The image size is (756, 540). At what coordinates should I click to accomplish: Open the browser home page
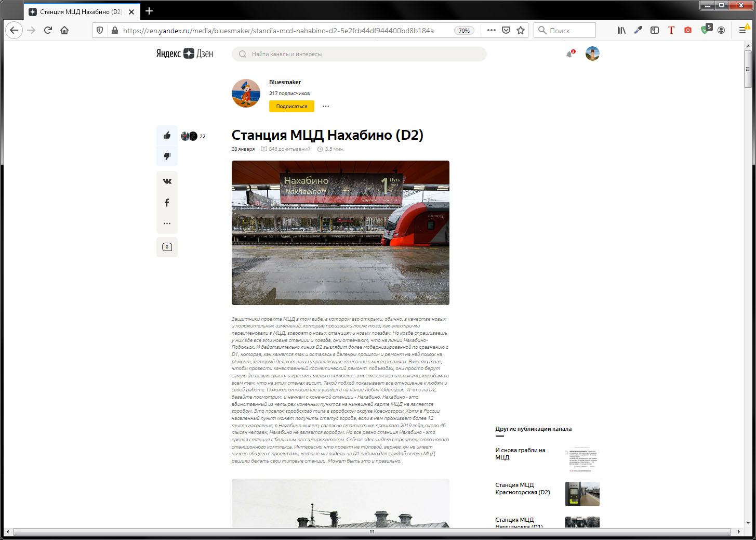[64, 30]
